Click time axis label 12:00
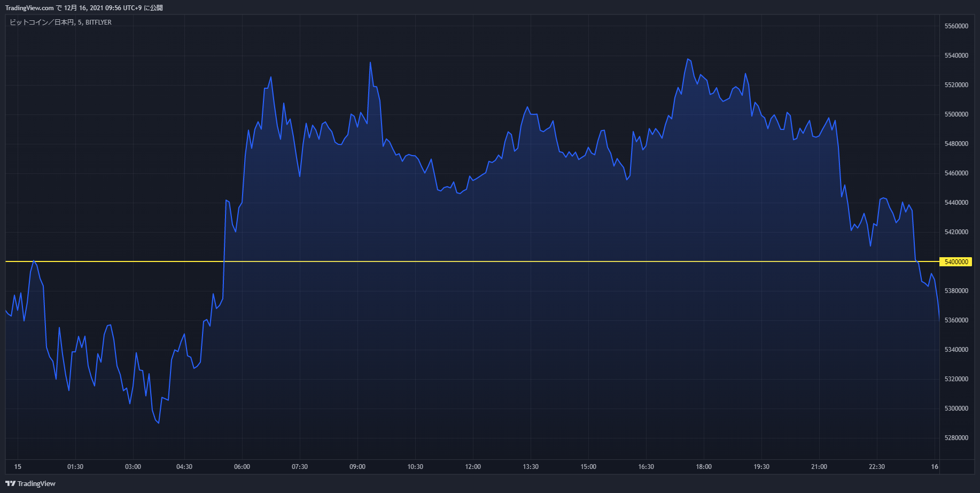 tap(473, 467)
